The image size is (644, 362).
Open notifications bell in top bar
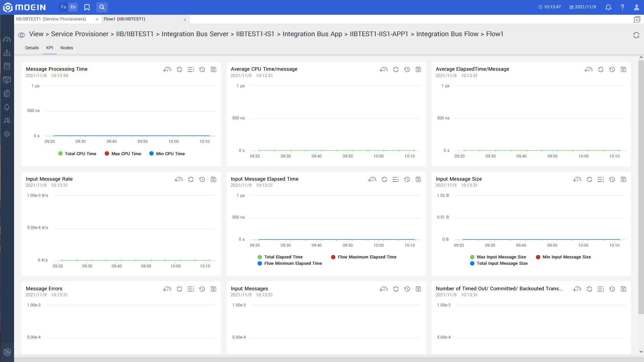608,7
